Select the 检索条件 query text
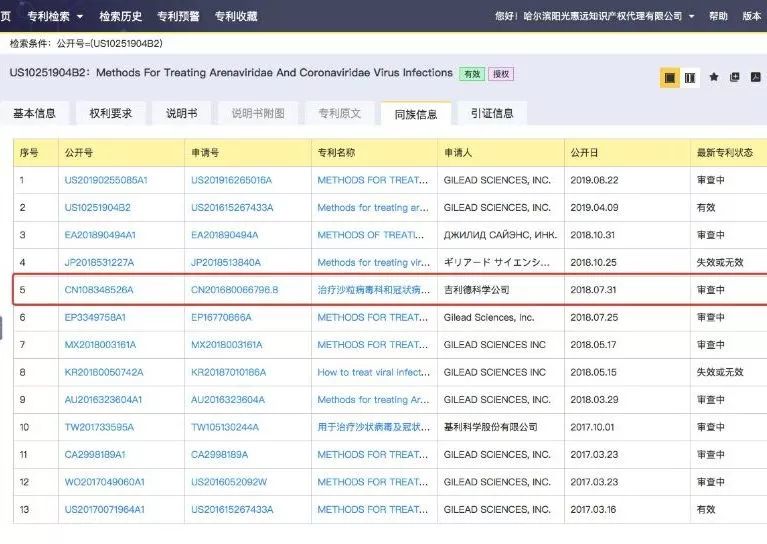Image resolution: width=767 pixels, height=544 pixels. (86, 44)
